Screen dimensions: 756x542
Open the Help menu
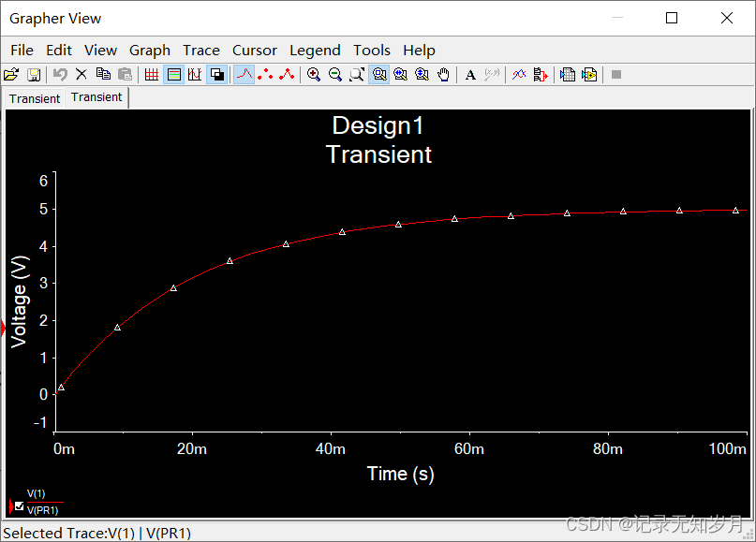(x=419, y=51)
